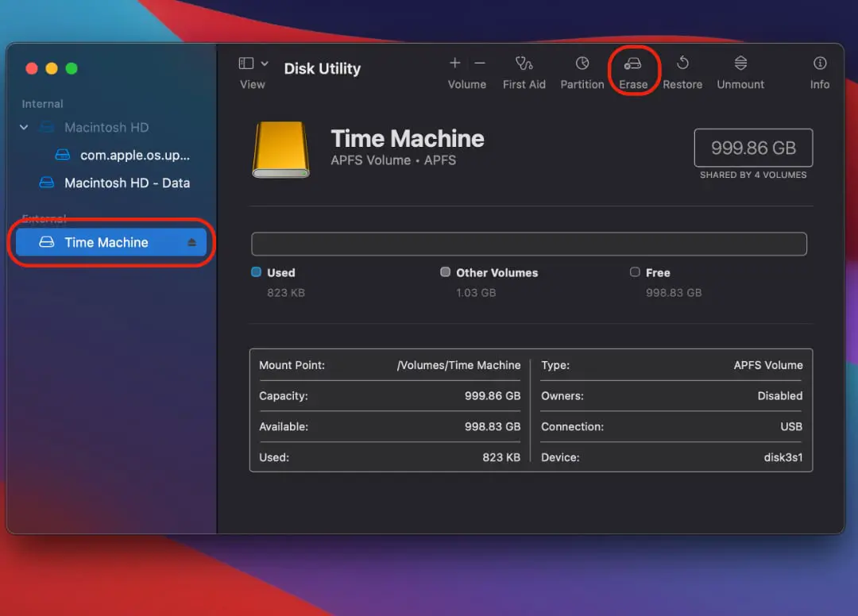Add a new Volume with the plus icon

click(x=454, y=64)
